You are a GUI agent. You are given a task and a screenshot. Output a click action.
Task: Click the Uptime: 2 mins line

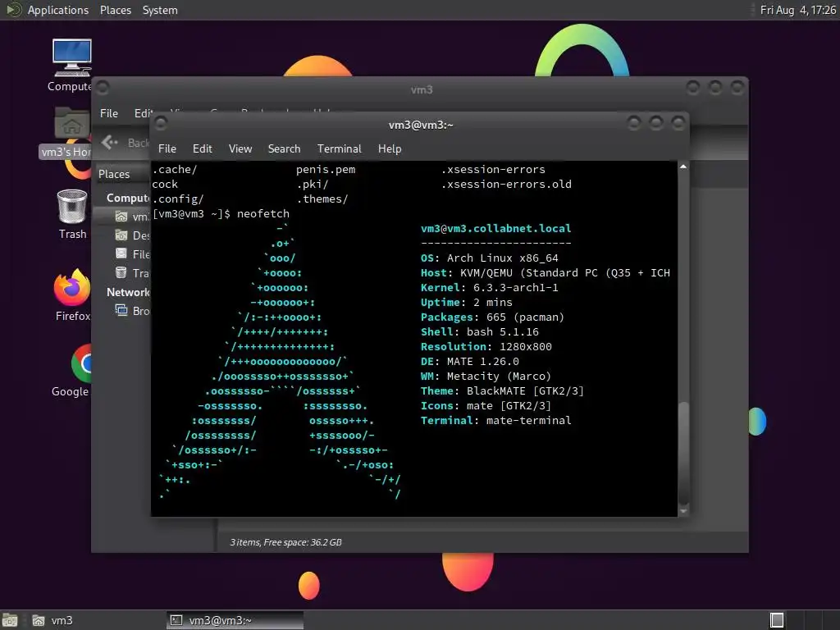click(x=466, y=303)
